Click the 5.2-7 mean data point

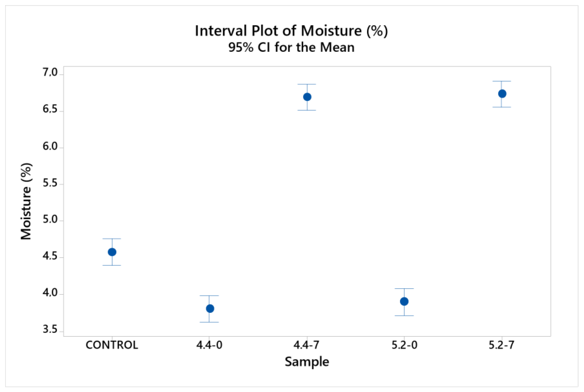pos(502,94)
